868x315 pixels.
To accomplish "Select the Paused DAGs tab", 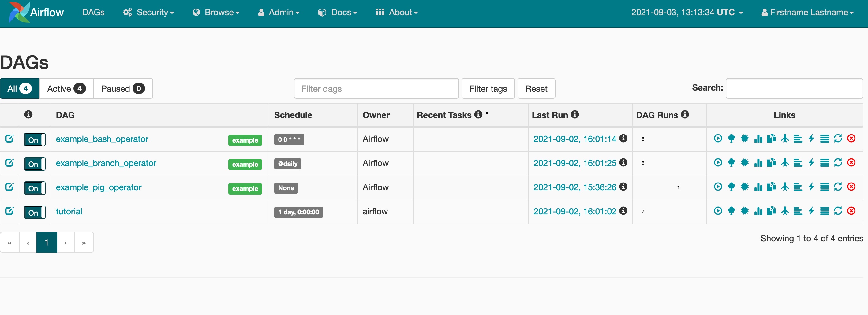I will coord(123,88).
